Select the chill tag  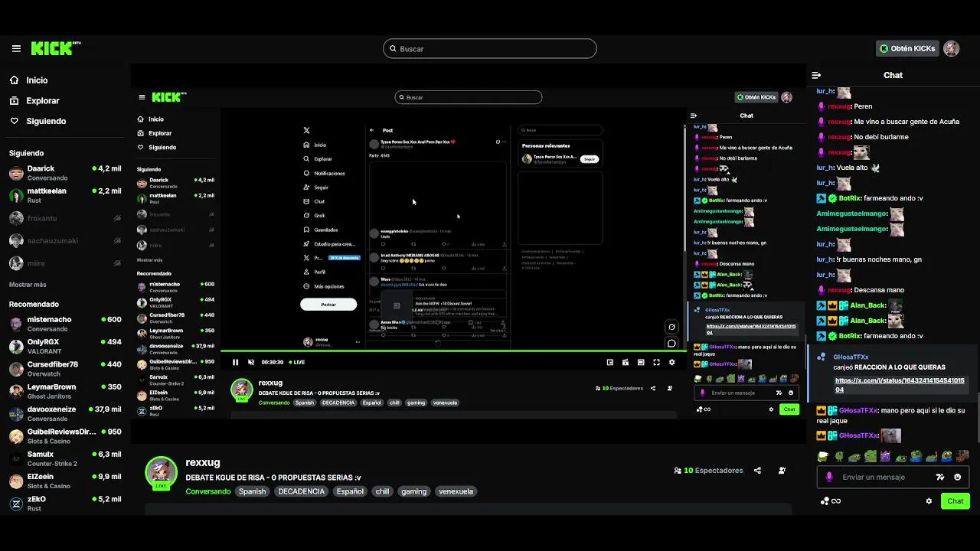tap(382, 491)
